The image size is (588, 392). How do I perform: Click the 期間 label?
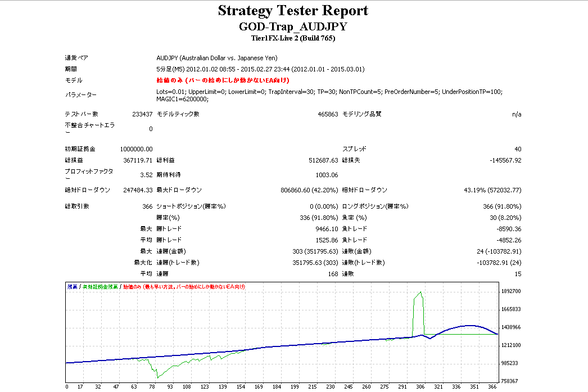71,69
